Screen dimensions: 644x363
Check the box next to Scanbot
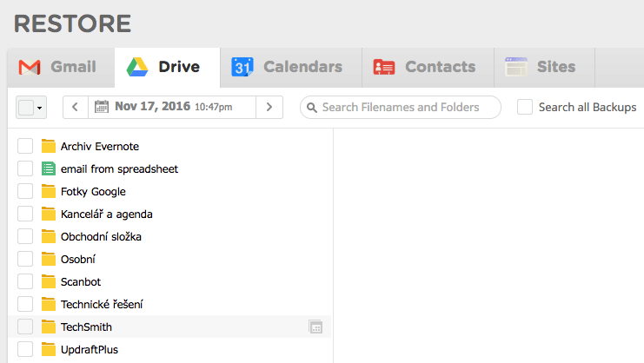pyautogui.click(x=25, y=282)
